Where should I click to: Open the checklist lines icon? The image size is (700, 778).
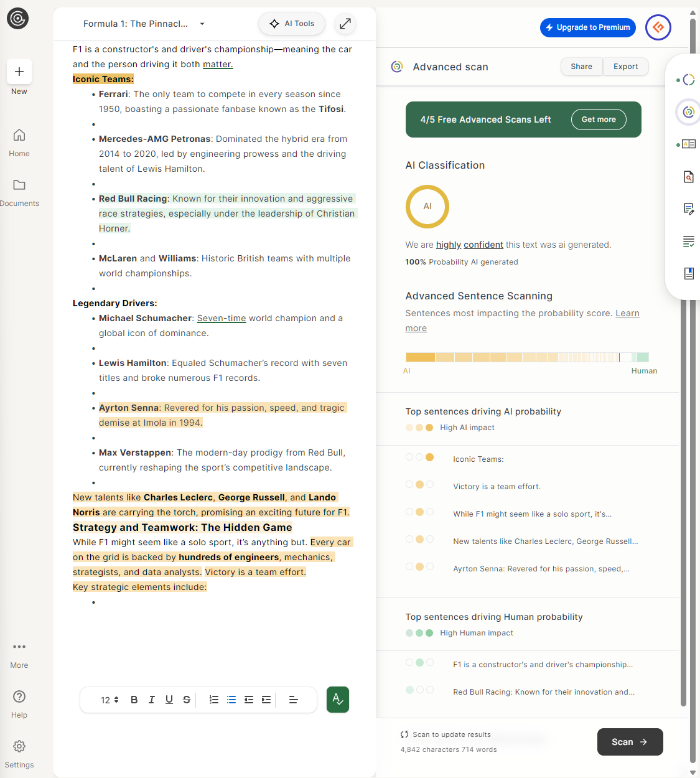(689, 241)
